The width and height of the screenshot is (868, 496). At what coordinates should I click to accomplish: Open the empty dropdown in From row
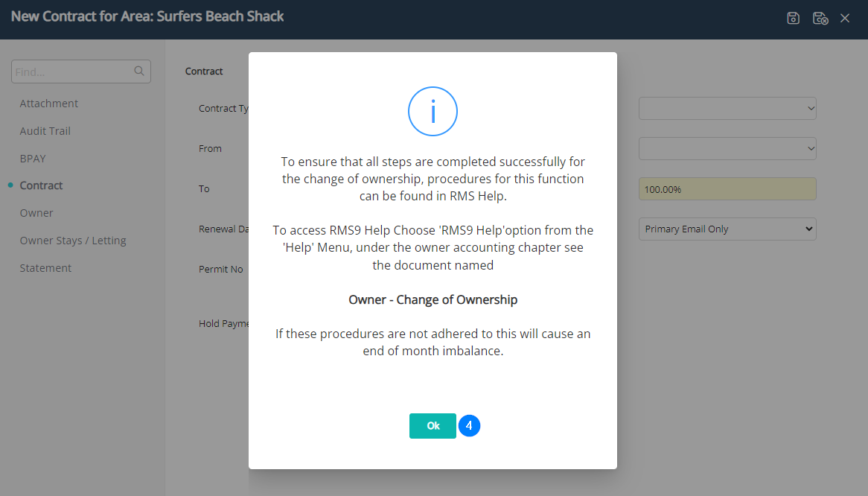coord(727,149)
